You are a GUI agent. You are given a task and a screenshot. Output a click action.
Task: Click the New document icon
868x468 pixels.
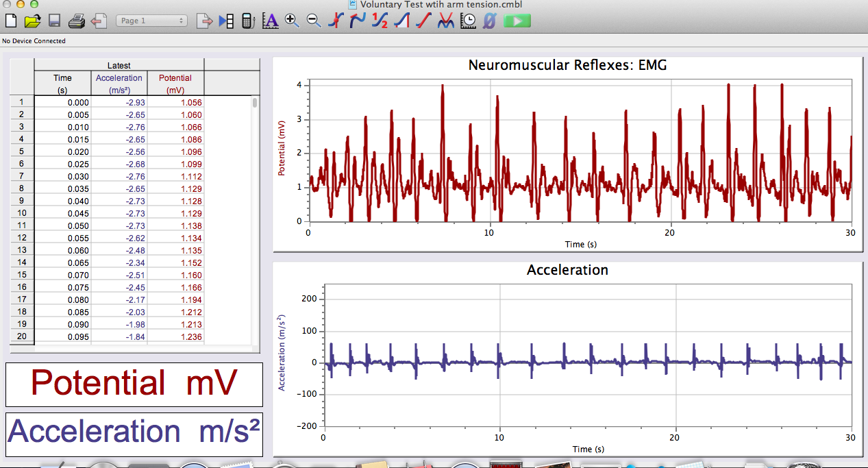[x=10, y=21]
